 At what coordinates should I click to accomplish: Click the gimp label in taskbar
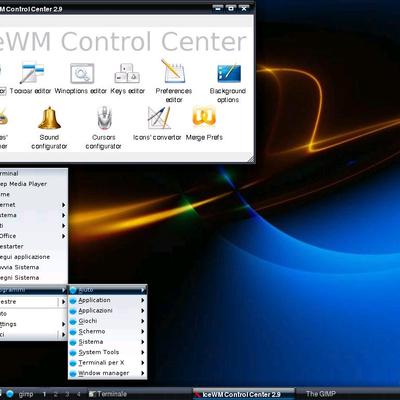click(x=26, y=394)
